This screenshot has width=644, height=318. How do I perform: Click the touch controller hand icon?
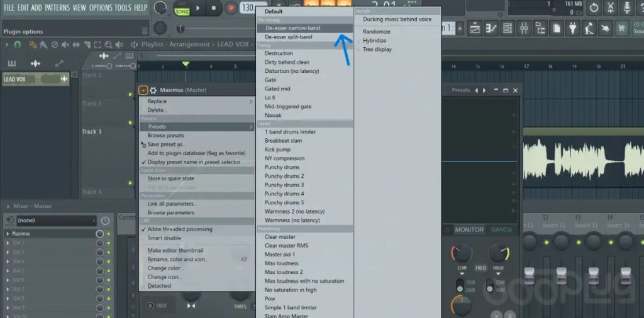coord(606,28)
